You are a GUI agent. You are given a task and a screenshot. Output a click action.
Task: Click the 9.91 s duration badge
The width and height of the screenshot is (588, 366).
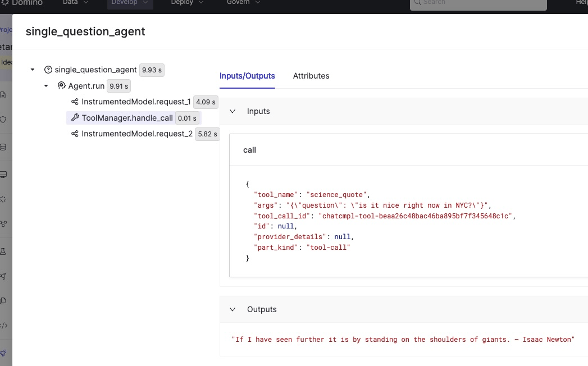[119, 86]
